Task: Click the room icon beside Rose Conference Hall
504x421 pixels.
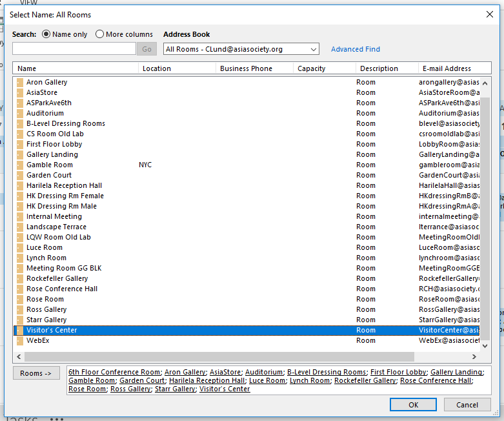Action: (x=20, y=289)
